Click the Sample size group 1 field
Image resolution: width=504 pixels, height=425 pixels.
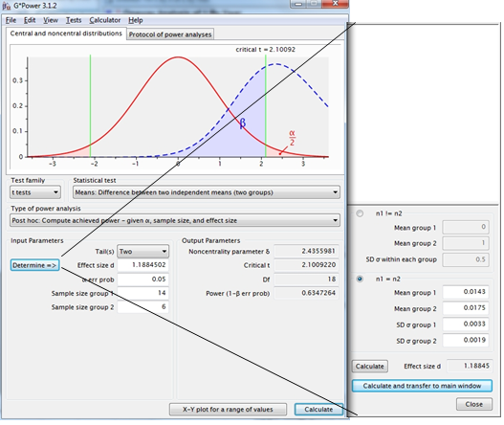tap(143, 293)
